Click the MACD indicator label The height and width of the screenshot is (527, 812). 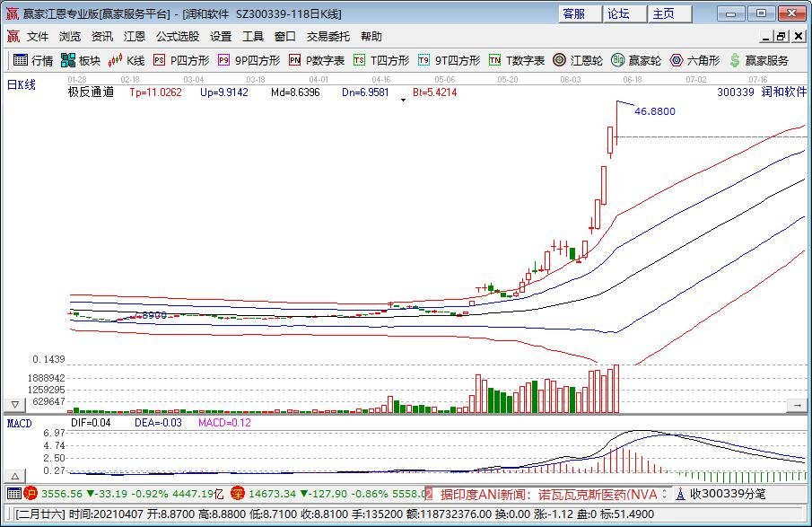(x=19, y=424)
